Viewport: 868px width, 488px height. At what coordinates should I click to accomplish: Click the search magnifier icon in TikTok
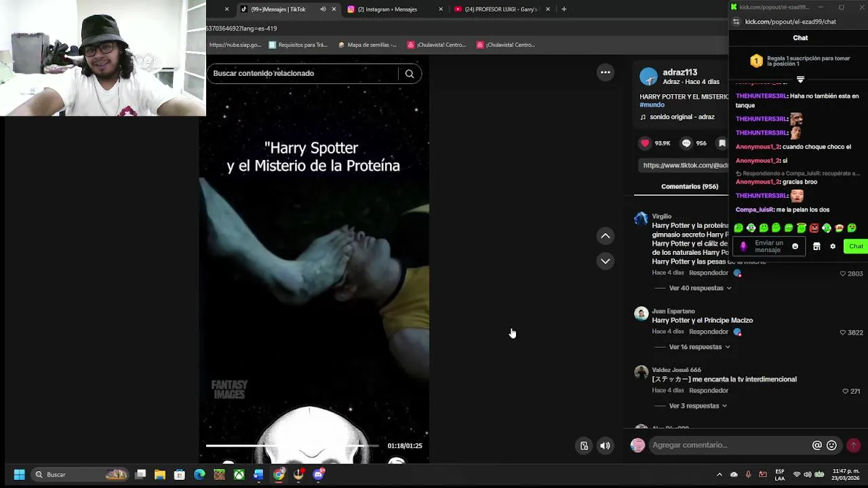410,73
